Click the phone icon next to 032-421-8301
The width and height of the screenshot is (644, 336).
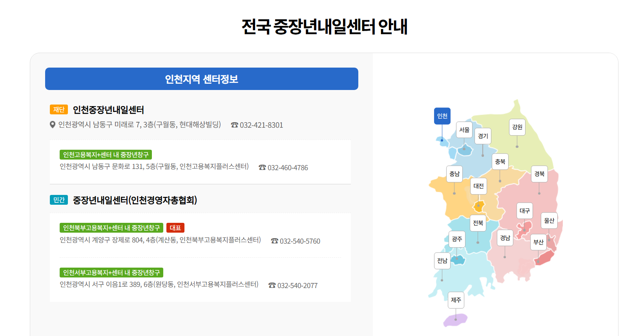[x=235, y=125]
